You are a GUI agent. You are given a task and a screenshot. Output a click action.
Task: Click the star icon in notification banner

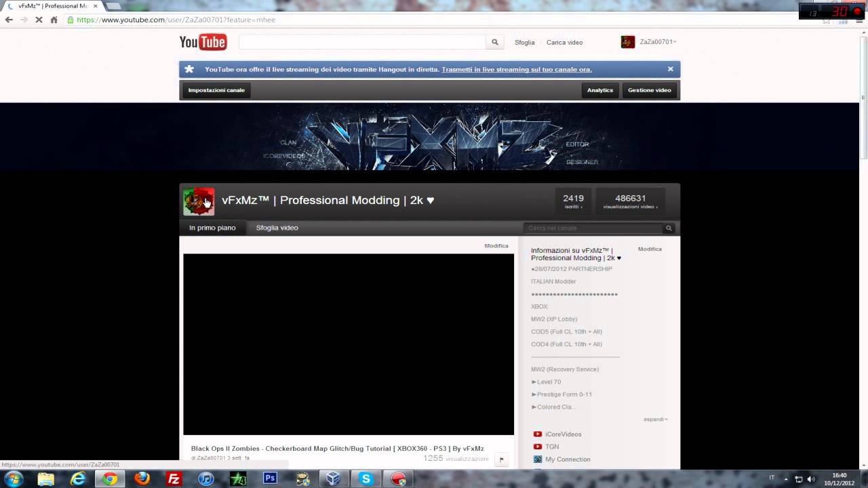189,69
